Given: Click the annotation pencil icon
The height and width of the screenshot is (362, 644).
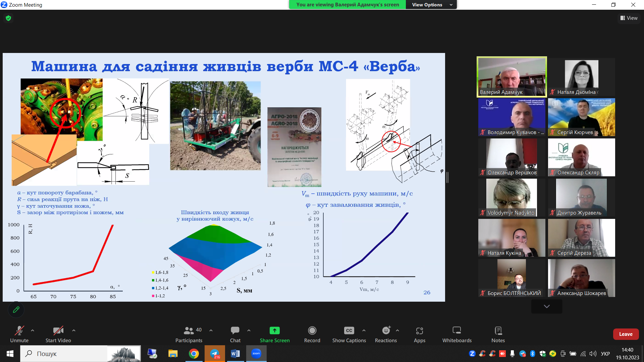Looking at the screenshot, I should tap(16, 310).
